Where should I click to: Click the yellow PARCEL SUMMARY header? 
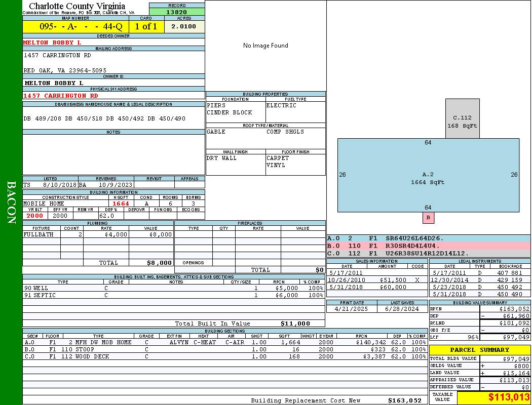(479, 350)
